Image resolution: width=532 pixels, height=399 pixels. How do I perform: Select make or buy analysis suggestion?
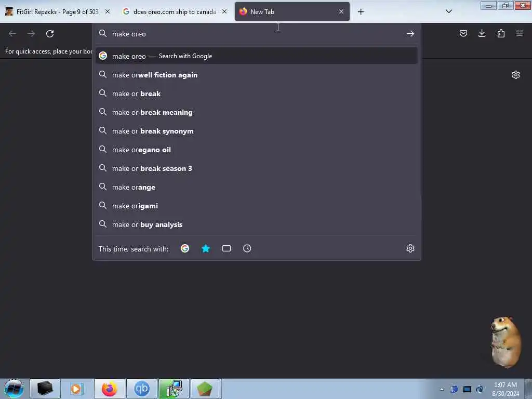pyautogui.click(x=256, y=224)
